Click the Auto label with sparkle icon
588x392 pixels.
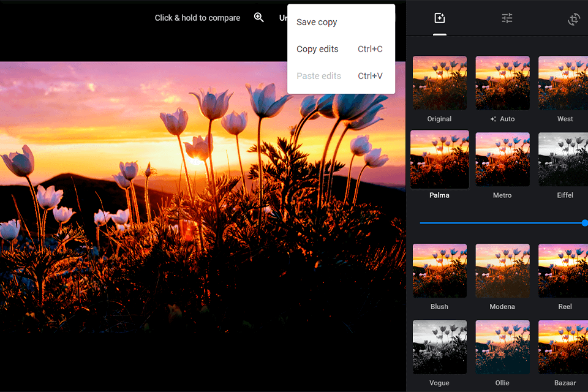click(502, 119)
